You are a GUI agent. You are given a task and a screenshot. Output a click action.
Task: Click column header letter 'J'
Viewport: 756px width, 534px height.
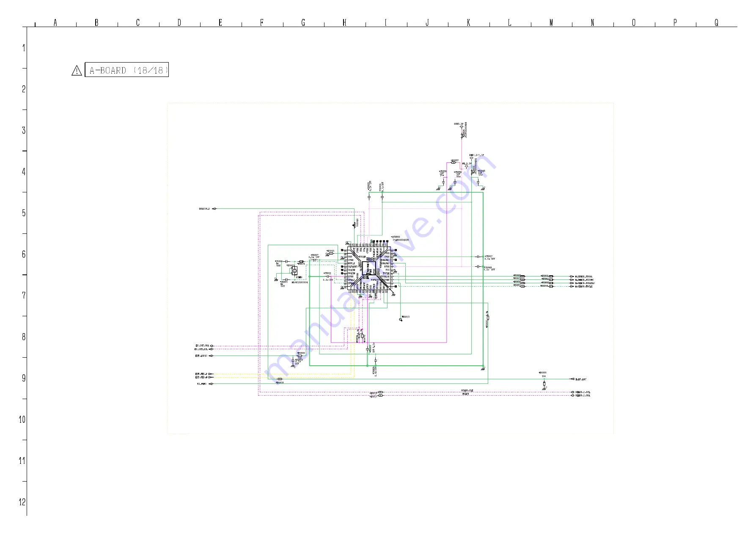427,22
